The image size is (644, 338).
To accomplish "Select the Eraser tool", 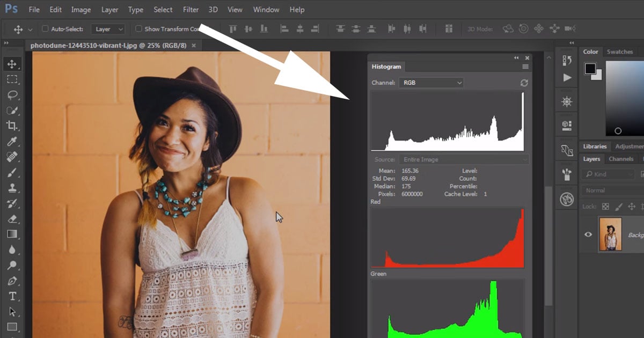I will click(x=12, y=219).
